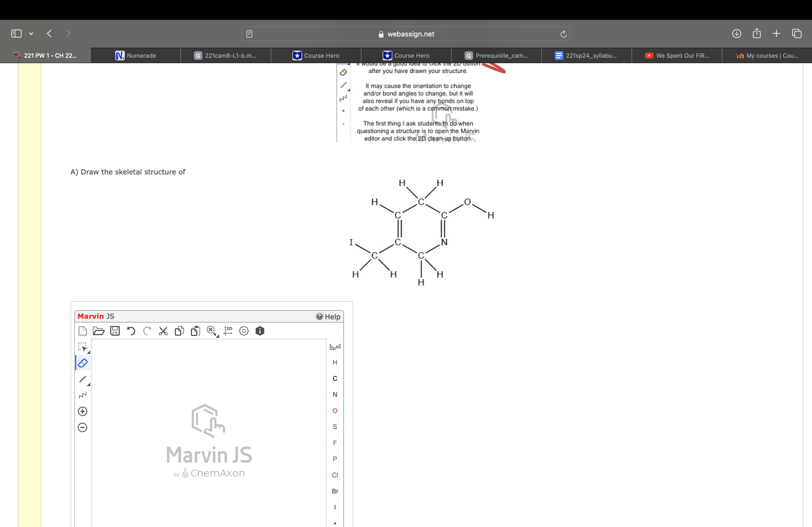Reload the webassign page
This screenshot has height=527, width=812.
[x=563, y=34]
